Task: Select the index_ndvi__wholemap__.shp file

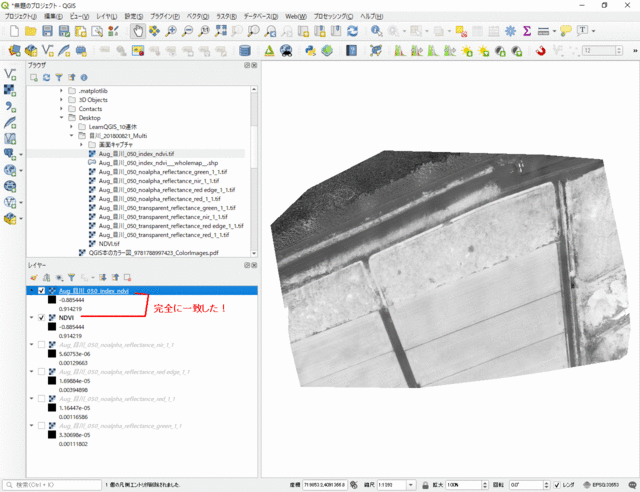Action: coord(158,163)
